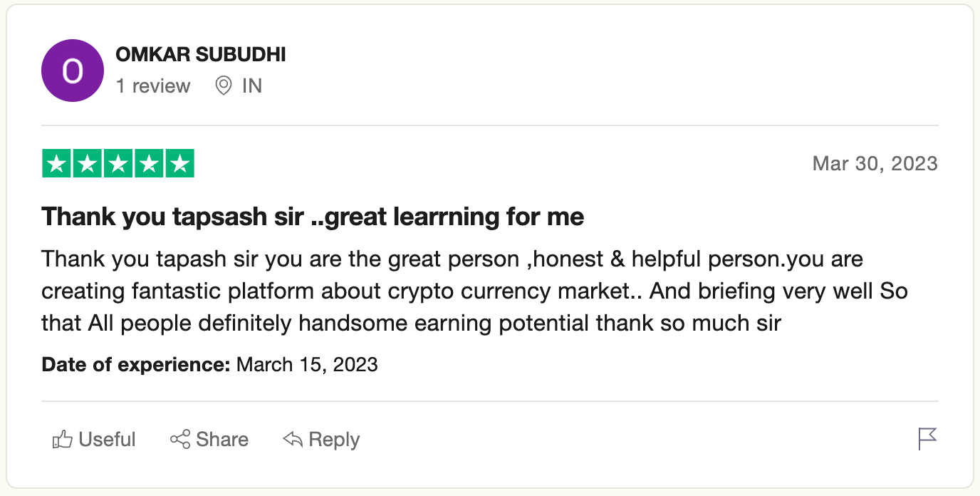Open the review title "Thank you tapsash sir"
The height and width of the screenshot is (496, 980).
point(313,216)
